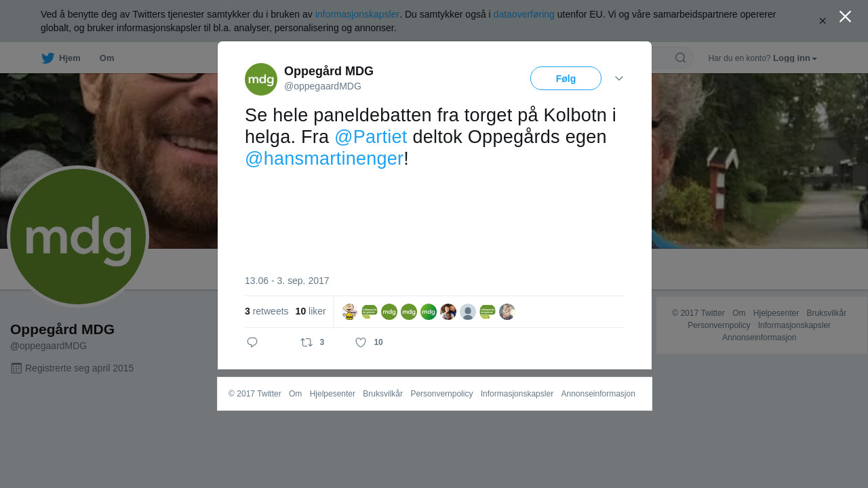Click the search magnifier icon
This screenshot has width=868, height=488.
click(680, 58)
